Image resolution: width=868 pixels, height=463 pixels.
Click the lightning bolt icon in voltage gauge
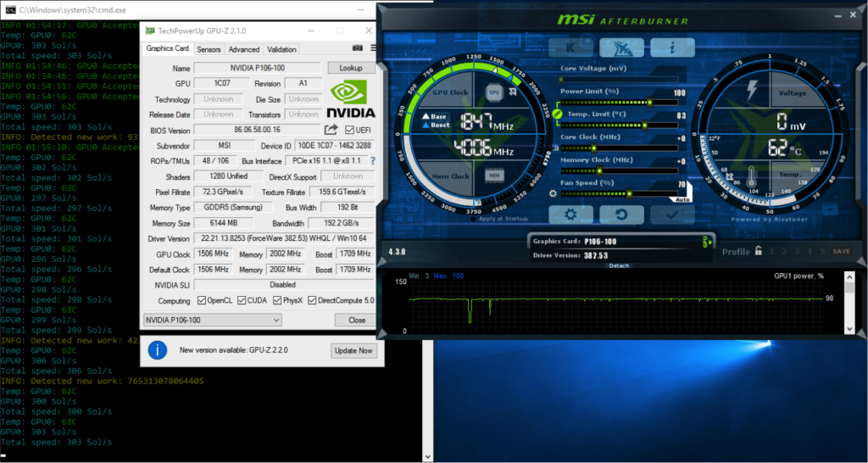pyautogui.click(x=752, y=90)
